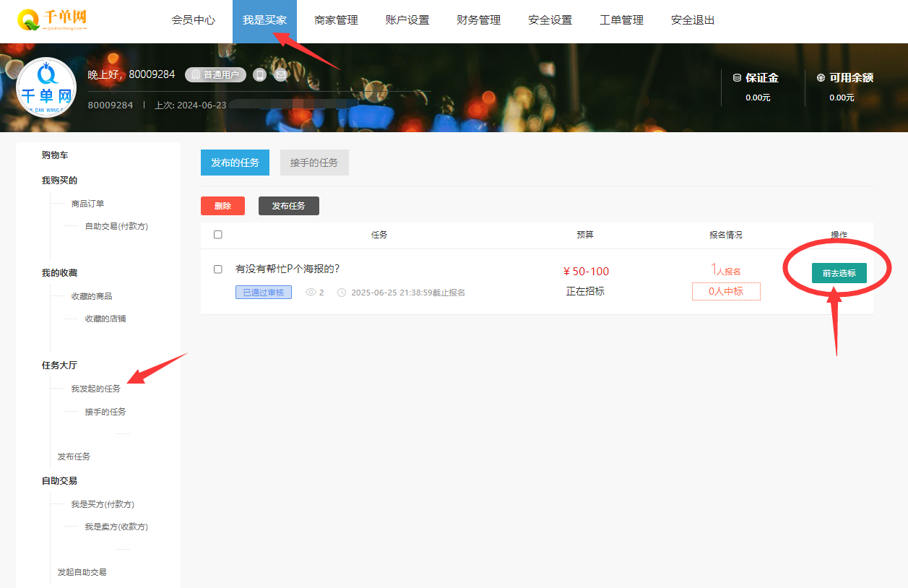Open 收藏的商品 in the sidebar

tap(92, 296)
